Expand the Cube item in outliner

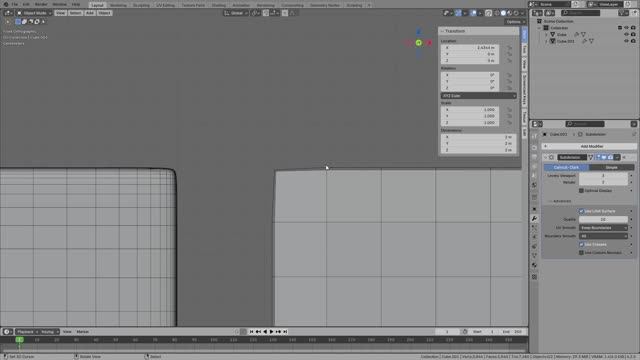tap(546, 35)
